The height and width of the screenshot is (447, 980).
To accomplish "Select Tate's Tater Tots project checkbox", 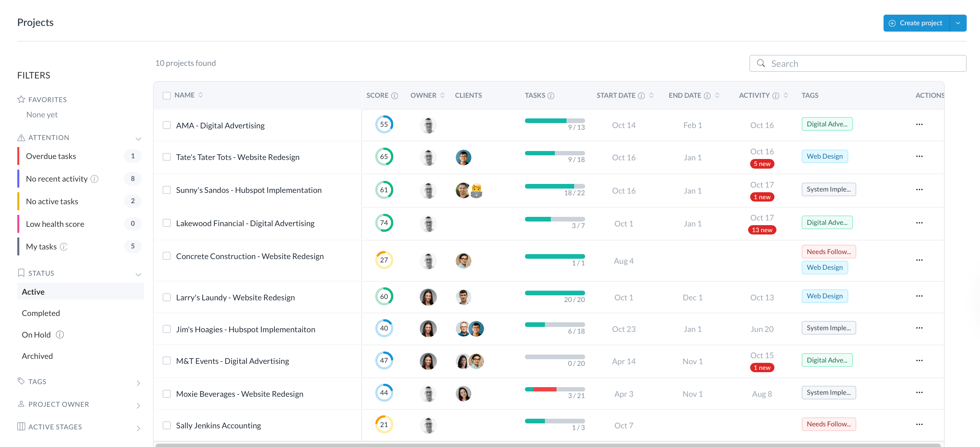I will point(167,157).
